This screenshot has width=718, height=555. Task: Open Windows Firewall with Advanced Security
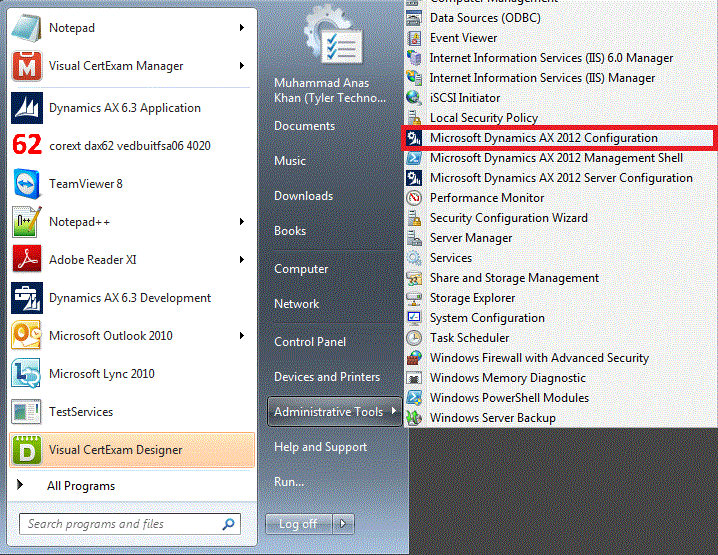click(x=539, y=358)
